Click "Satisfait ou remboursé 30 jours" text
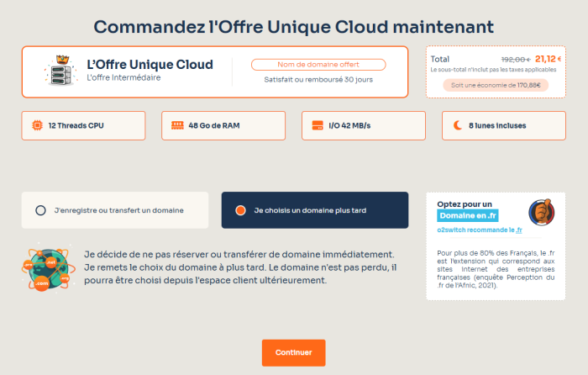 click(318, 80)
